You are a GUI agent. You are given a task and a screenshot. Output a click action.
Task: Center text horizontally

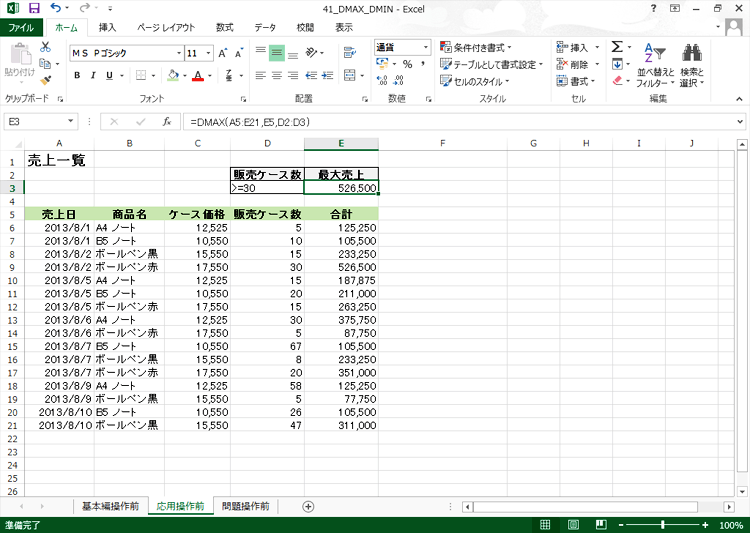click(277, 76)
